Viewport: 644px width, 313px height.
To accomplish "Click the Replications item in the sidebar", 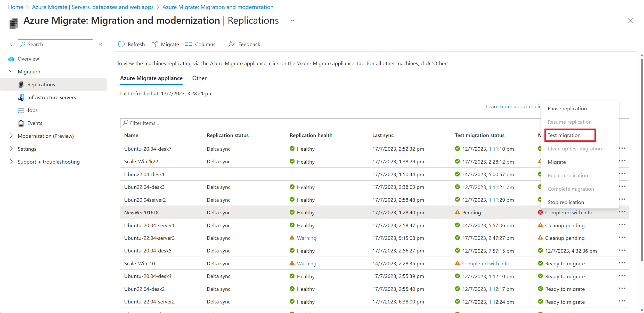I will (41, 84).
